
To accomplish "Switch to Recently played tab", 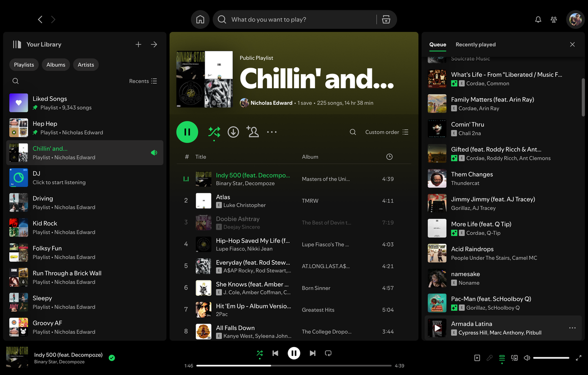I will tap(476, 45).
